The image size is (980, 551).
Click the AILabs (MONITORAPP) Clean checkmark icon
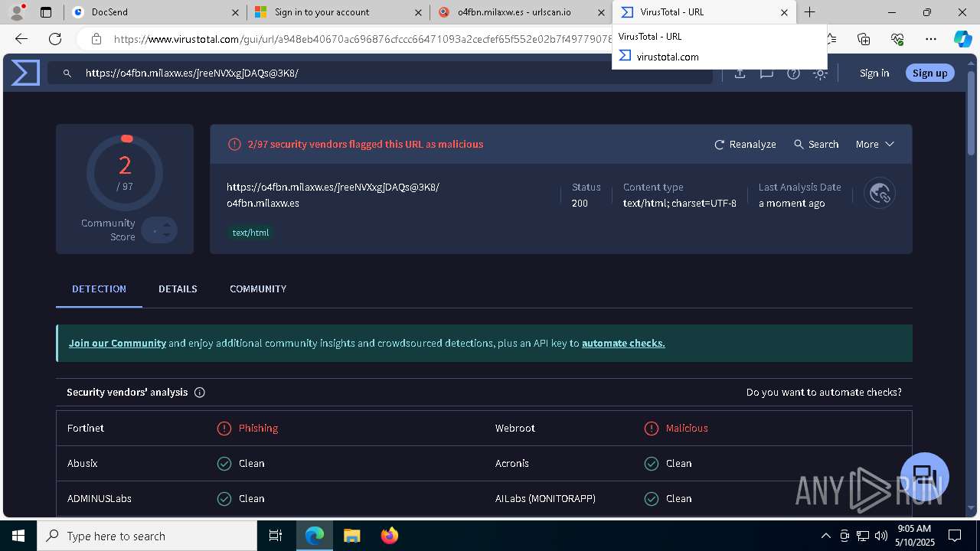pyautogui.click(x=652, y=499)
